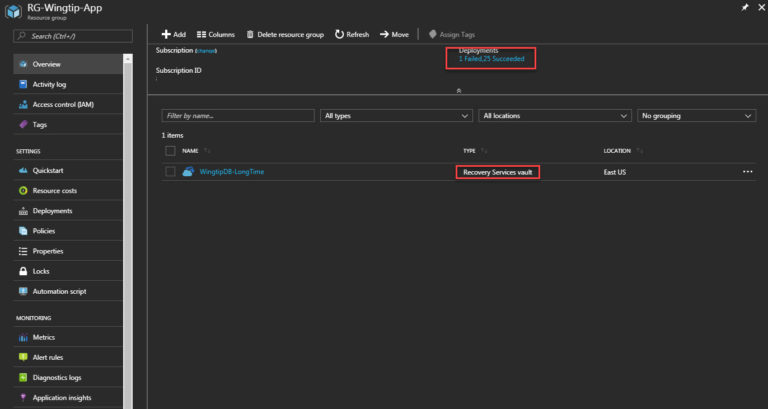Click the Columns button label
Image resolution: width=768 pixels, height=409 pixels.
(x=221, y=34)
